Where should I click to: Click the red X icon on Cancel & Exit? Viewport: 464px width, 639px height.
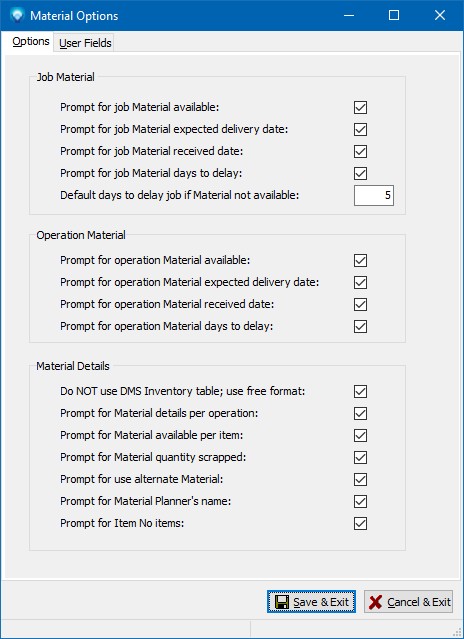click(376, 602)
